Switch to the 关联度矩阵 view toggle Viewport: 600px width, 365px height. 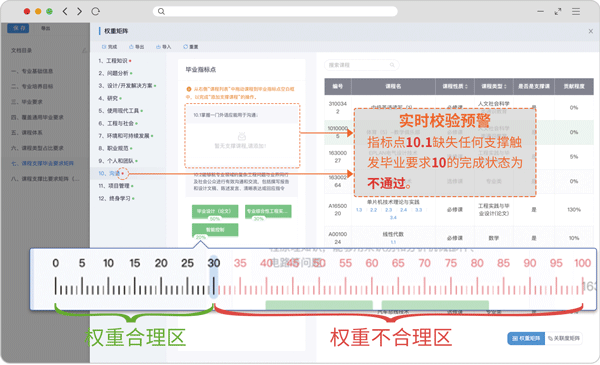(x=564, y=338)
